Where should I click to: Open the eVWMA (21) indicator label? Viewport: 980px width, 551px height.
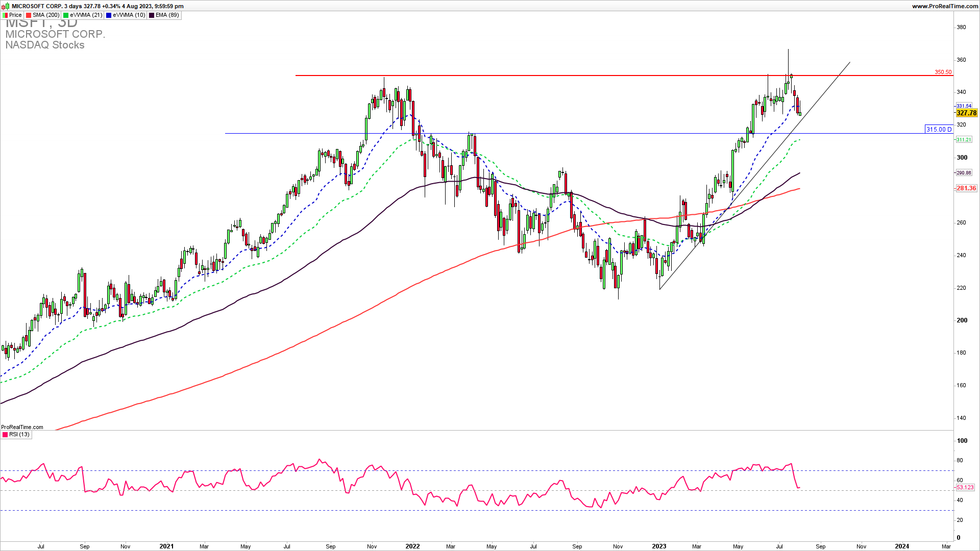click(x=83, y=15)
